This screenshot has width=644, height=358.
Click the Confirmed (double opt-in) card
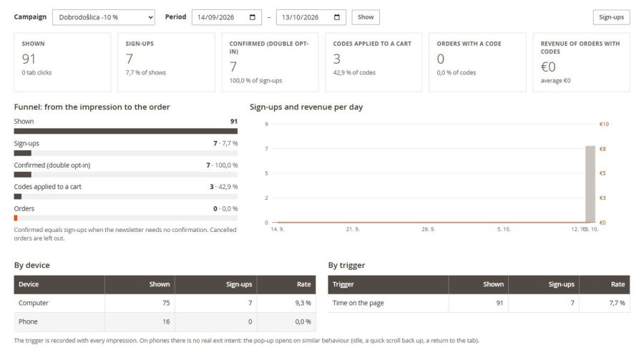(270, 62)
